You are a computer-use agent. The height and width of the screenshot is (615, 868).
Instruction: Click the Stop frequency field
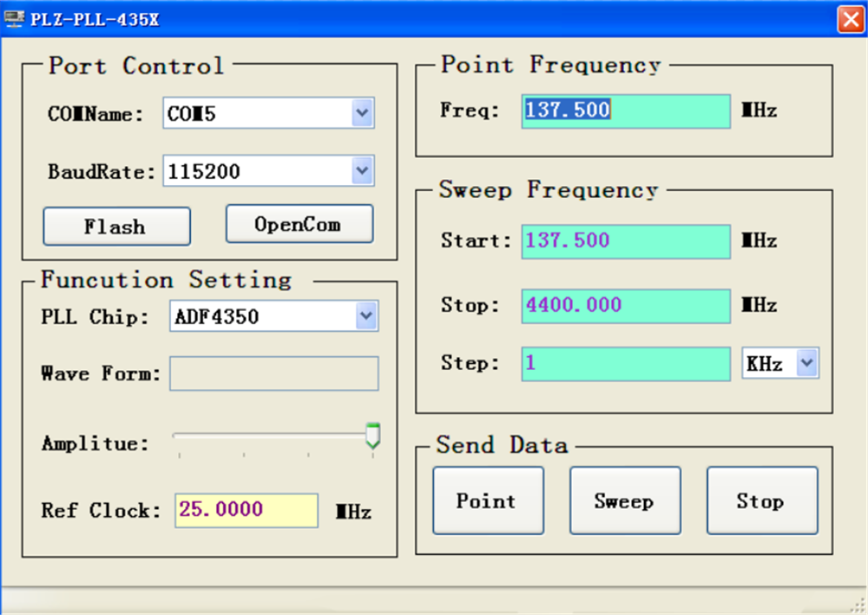coord(625,306)
